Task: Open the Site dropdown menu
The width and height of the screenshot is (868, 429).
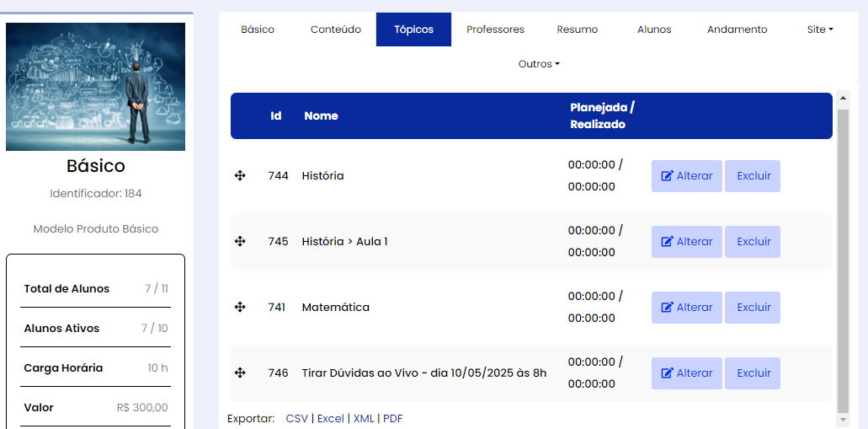Action: coord(819,29)
